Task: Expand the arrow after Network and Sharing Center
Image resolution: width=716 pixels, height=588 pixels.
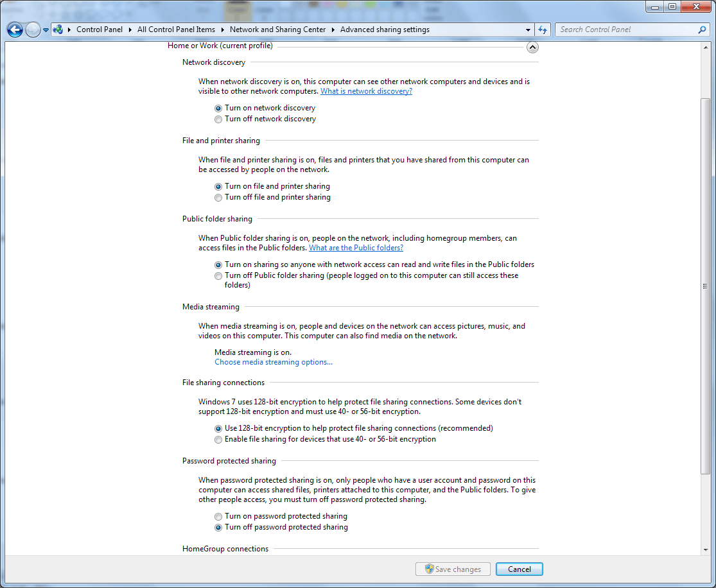Action: (333, 30)
